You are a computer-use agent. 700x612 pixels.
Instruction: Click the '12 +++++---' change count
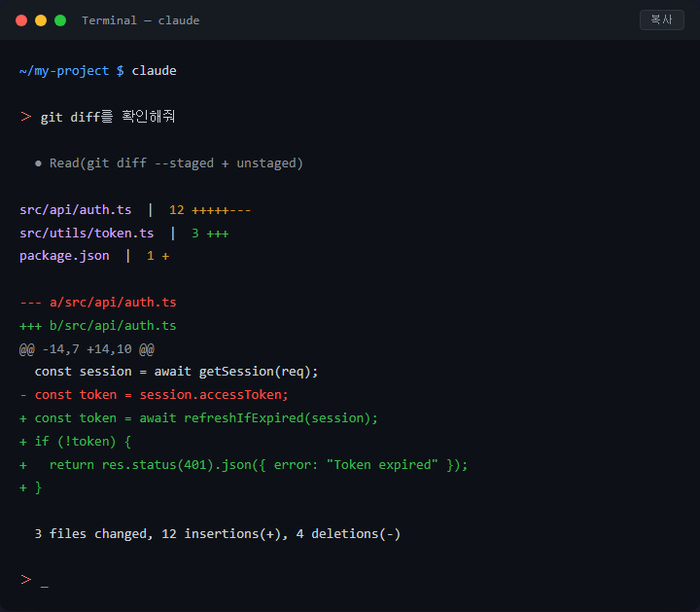(x=210, y=209)
